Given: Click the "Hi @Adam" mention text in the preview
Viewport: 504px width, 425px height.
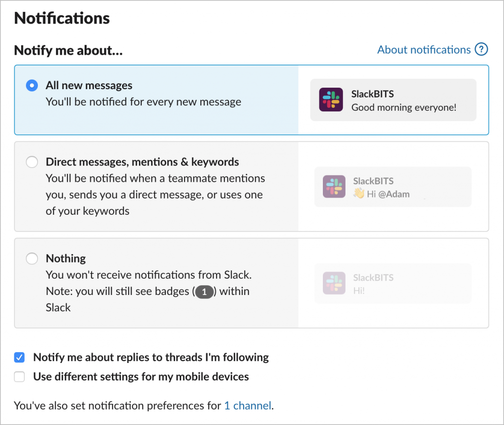Looking at the screenshot, I should tap(388, 194).
